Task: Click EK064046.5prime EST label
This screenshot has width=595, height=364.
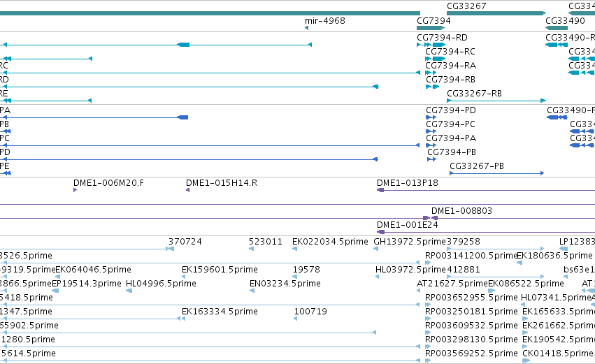Action: coord(94,270)
